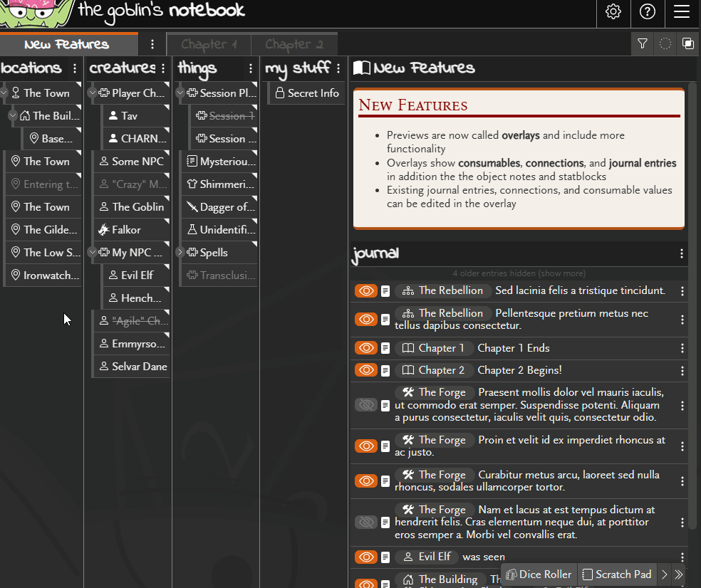Open the Scratch Pad tool

click(x=617, y=574)
